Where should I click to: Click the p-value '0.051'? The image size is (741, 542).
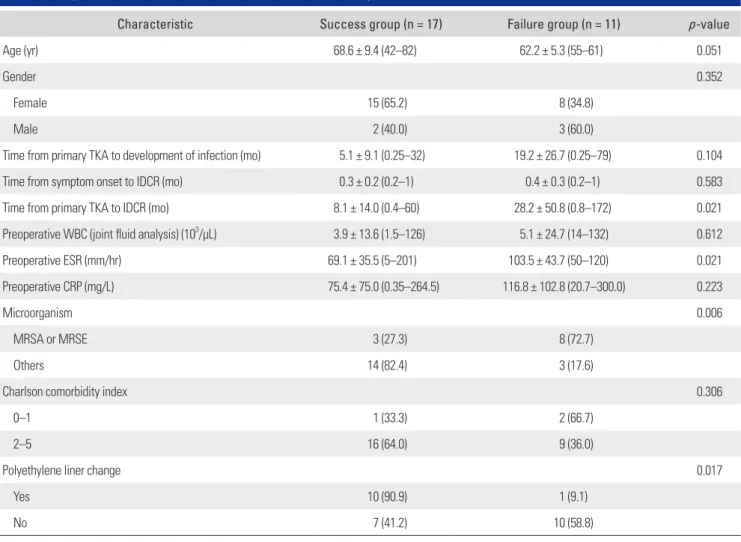click(709, 51)
